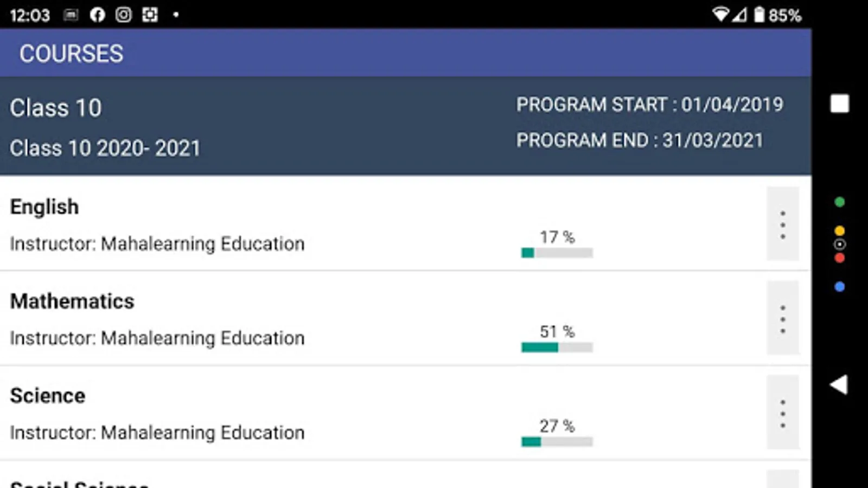
Task: Tap the square recent apps button
Action: (839, 104)
